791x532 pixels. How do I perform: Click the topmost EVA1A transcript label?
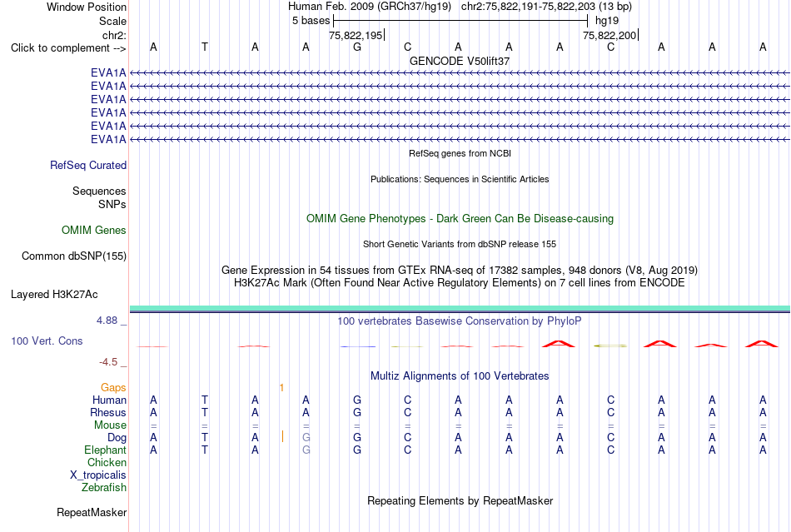(108, 73)
